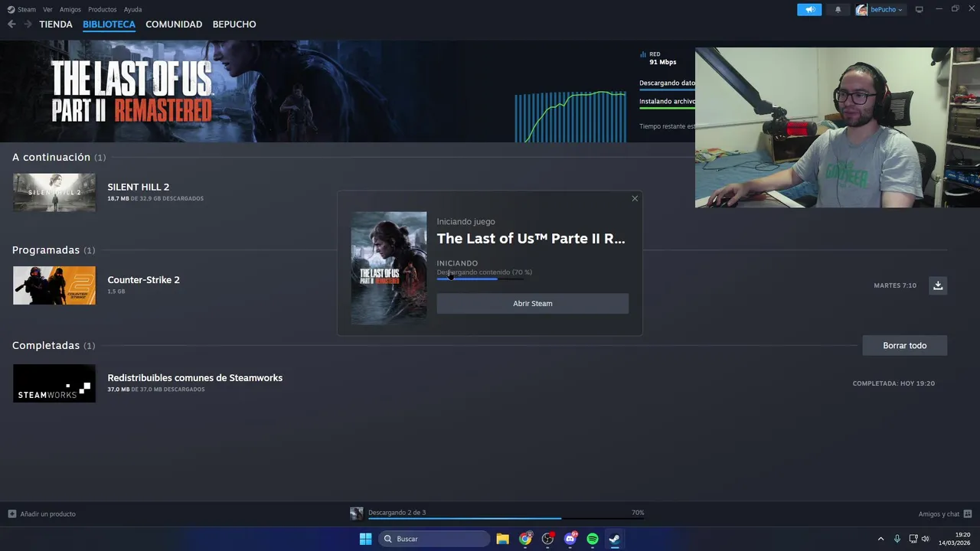Click the Programadas section header
Viewport: 980px width, 551px height.
pos(54,250)
